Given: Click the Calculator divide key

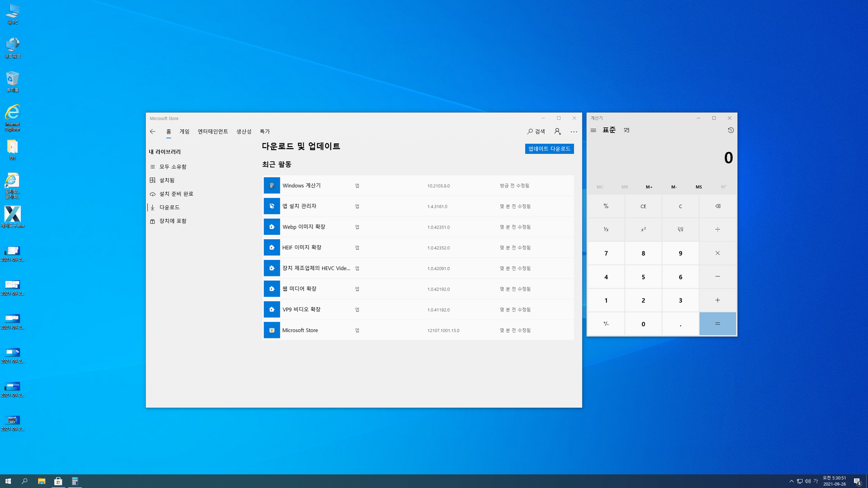Looking at the screenshot, I should pyautogui.click(x=717, y=229).
